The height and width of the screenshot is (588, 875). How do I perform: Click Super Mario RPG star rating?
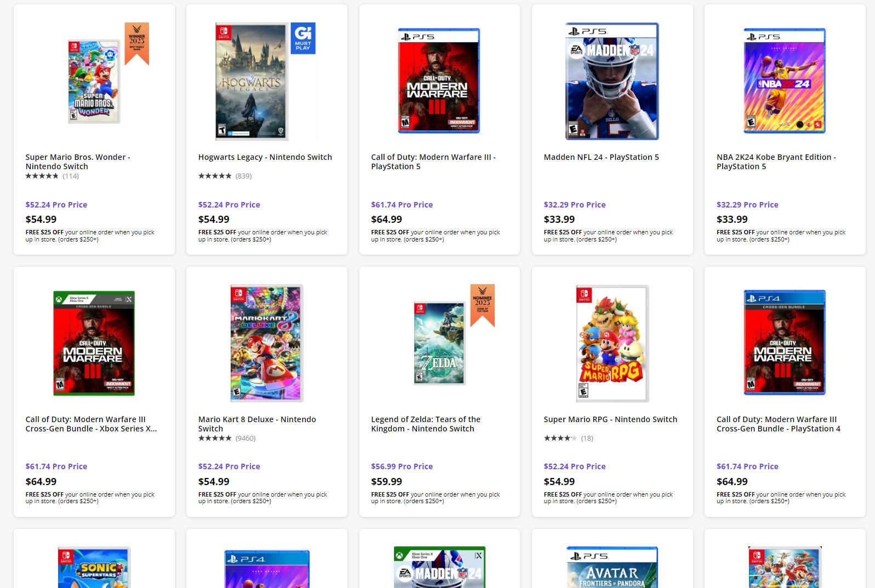560,438
